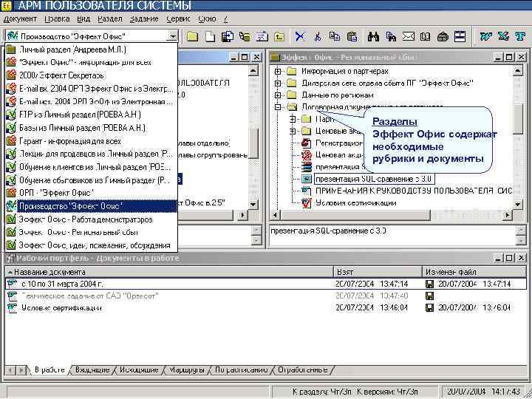Click the Paste clipboard icon in the toolbar

pos(352,36)
